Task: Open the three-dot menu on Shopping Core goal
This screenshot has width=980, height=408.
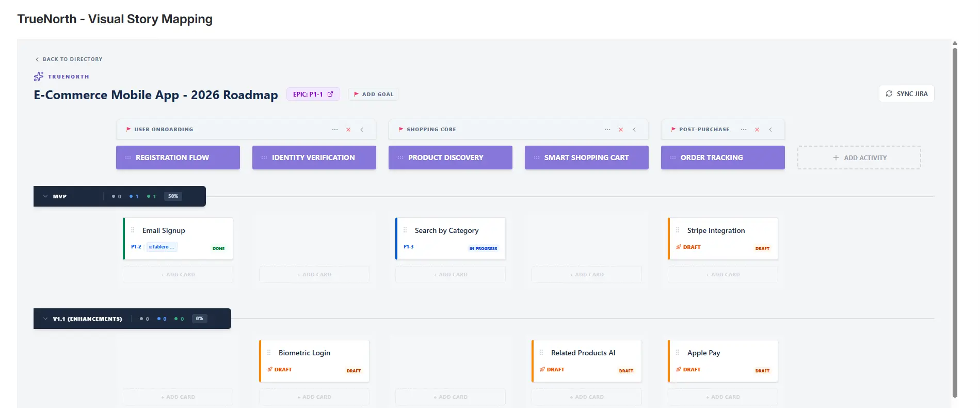Action: point(607,130)
